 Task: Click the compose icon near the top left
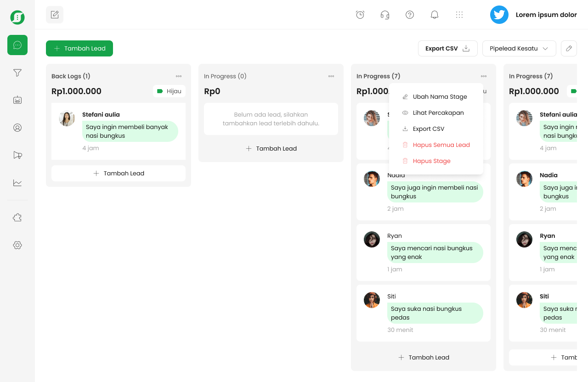(54, 14)
